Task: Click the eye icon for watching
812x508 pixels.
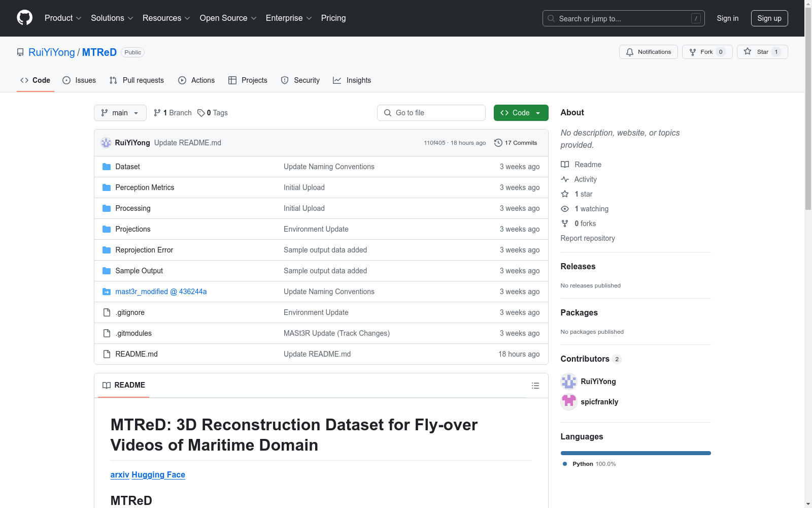Action: pyautogui.click(x=565, y=209)
